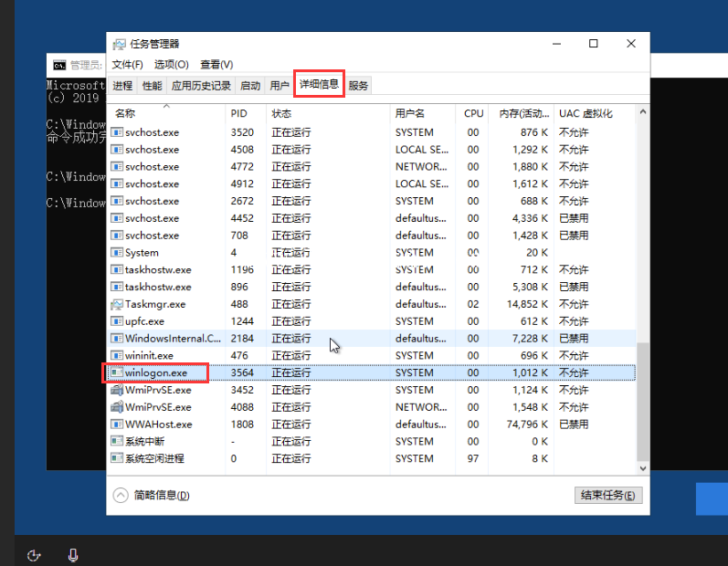Switch to the 应用历史记录 tab

(x=201, y=86)
